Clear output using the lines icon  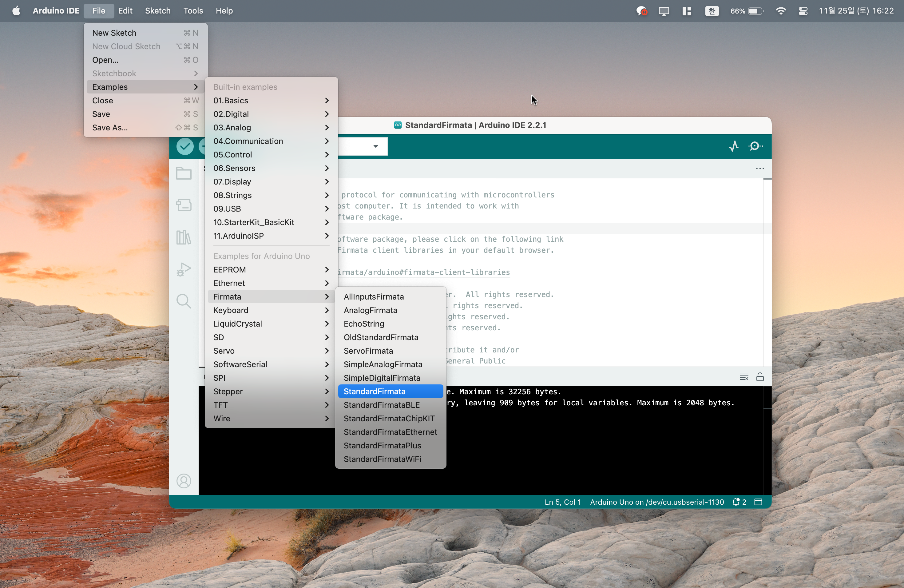(744, 377)
